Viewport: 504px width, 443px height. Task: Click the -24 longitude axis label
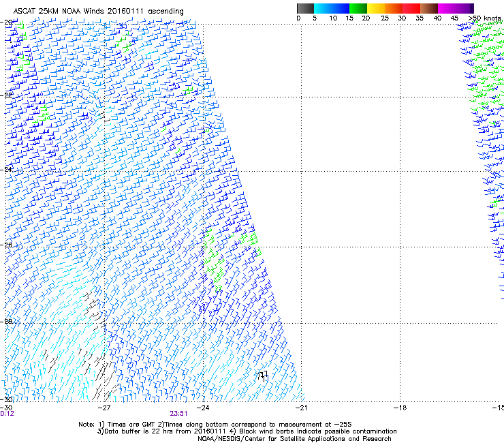click(202, 408)
